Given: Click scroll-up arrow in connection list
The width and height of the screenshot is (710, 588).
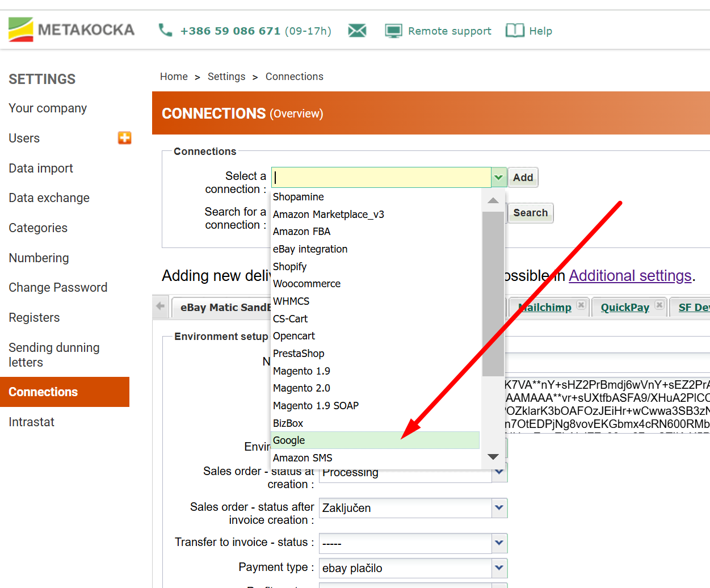Looking at the screenshot, I should coord(493,200).
